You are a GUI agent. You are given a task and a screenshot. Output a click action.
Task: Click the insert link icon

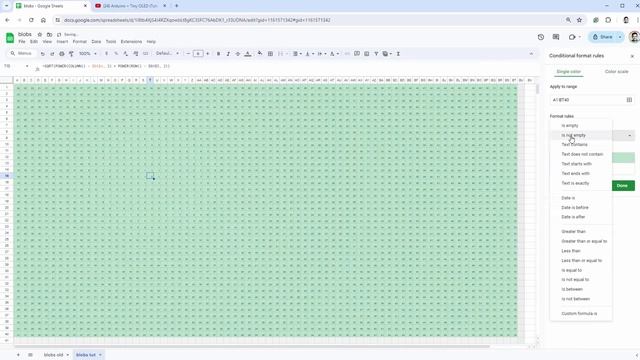pos(347,54)
